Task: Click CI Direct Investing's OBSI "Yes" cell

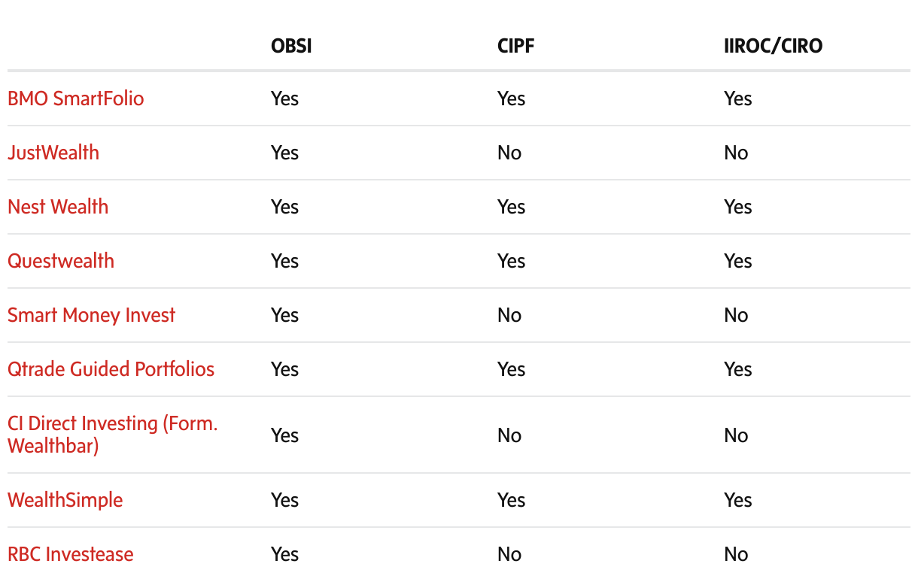Action: tap(285, 435)
